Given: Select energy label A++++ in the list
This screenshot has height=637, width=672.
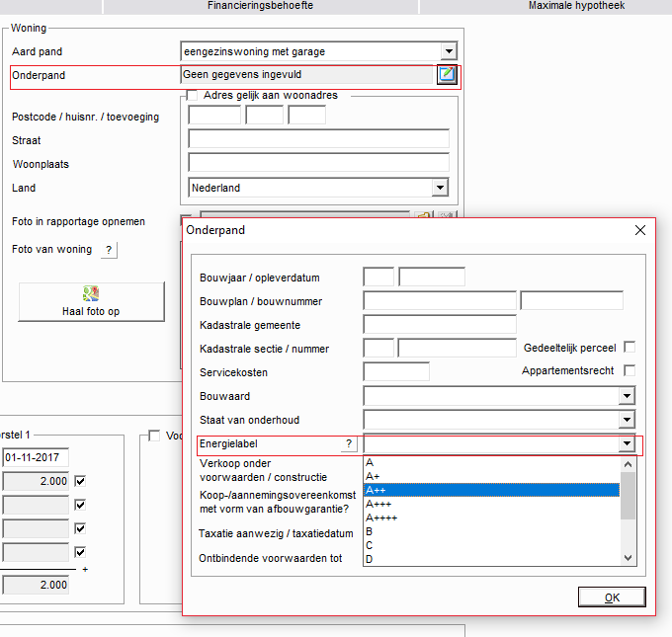Looking at the screenshot, I should [x=491, y=518].
